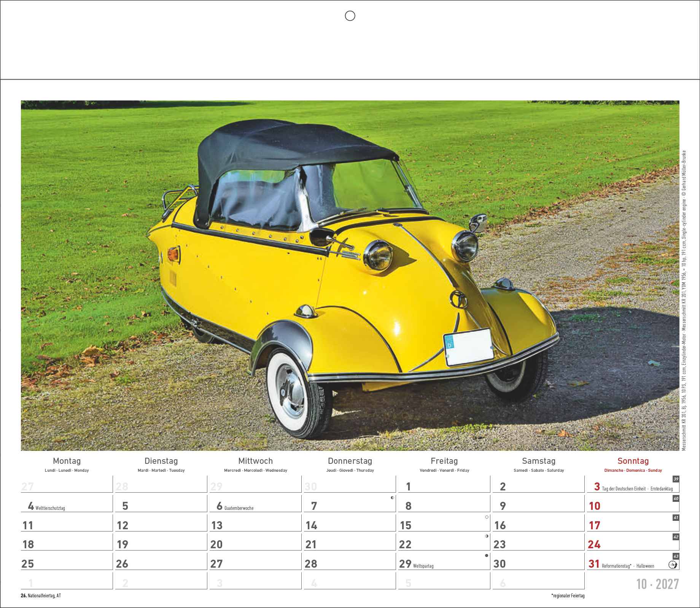
Task: Select Tuesday date 26
Action: pos(122,564)
